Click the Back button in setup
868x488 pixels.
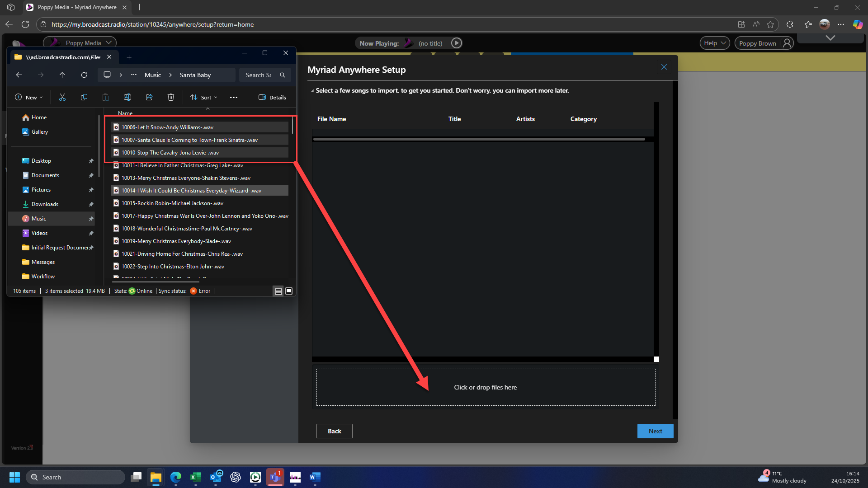click(x=334, y=431)
